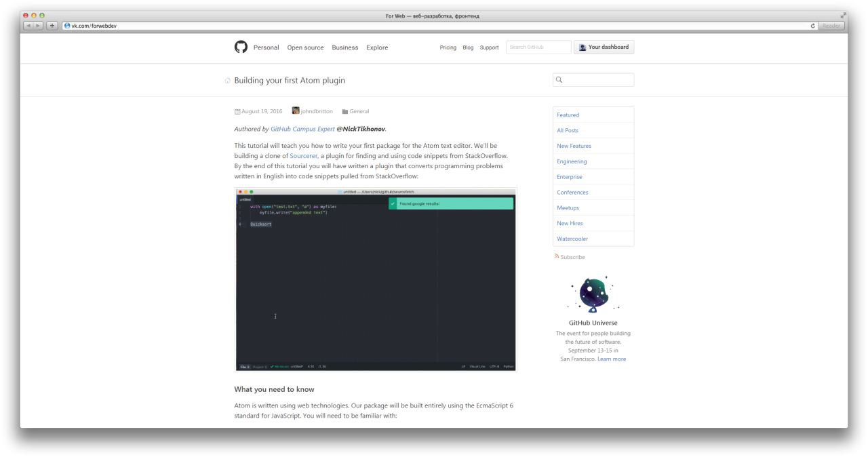
Task: Open the GitHub Campus Expert link
Action: click(x=302, y=129)
